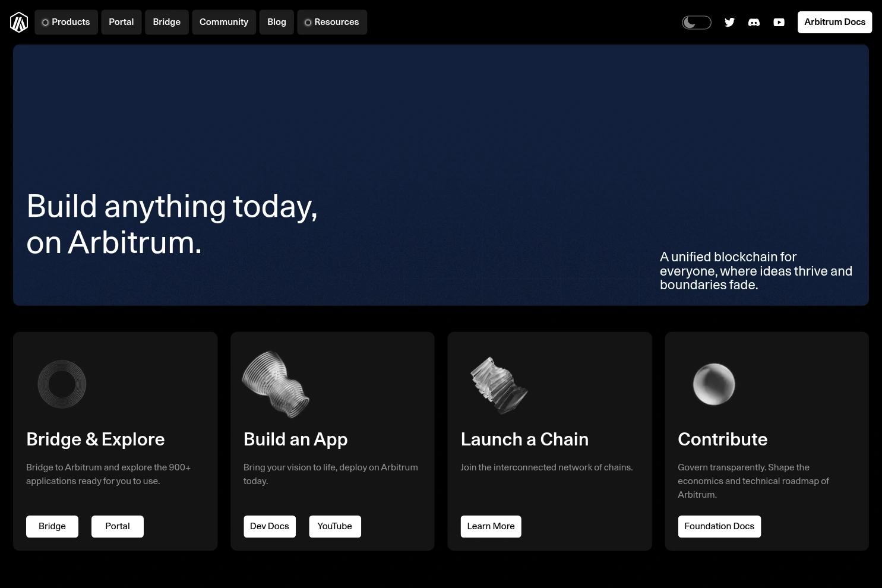Open the Discord icon link
882x588 pixels.
click(x=754, y=22)
